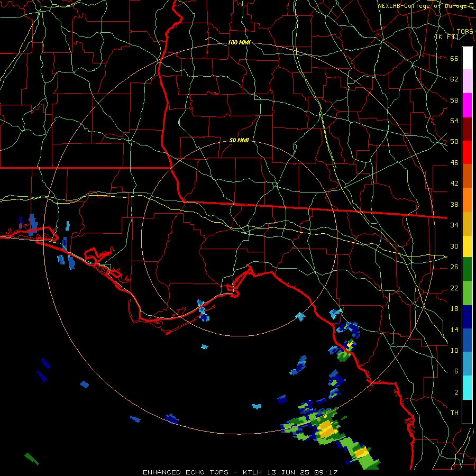Image resolution: width=476 pixels, height=476 pixels.
Task: Click the legend value 66
Action: (x=454, y=59)
